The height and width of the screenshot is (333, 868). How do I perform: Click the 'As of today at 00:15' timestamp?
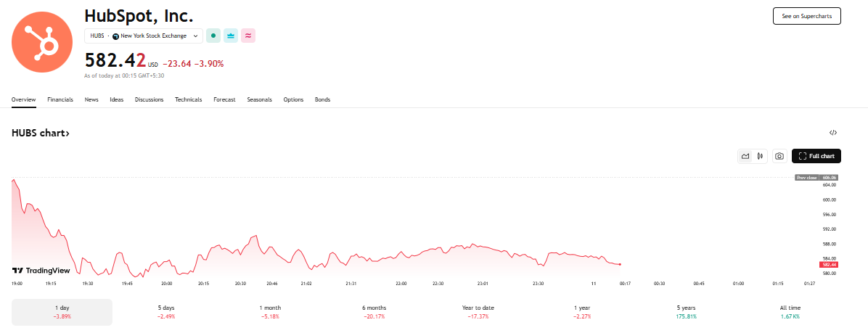(124, 75)
